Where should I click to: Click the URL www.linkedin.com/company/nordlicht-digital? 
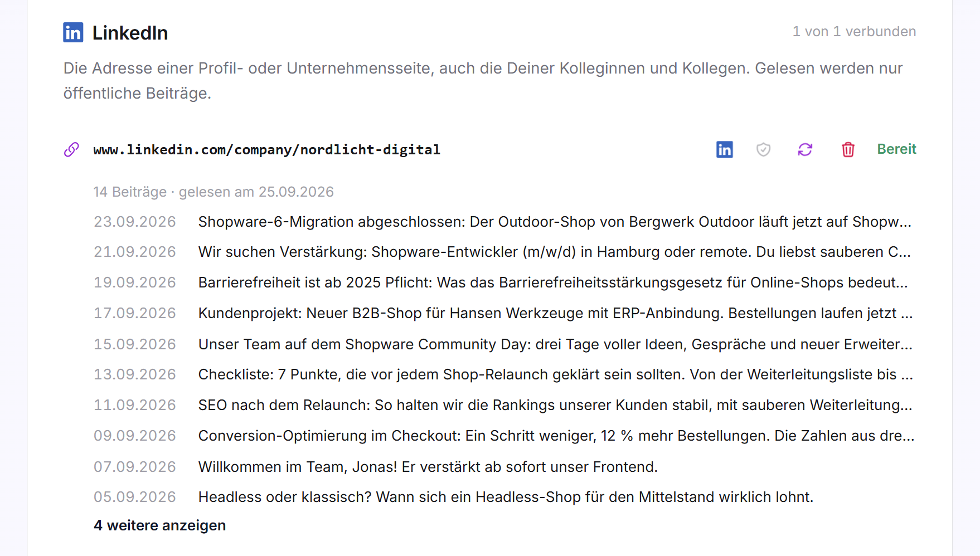pyautogui.click(x=266, y=149)
